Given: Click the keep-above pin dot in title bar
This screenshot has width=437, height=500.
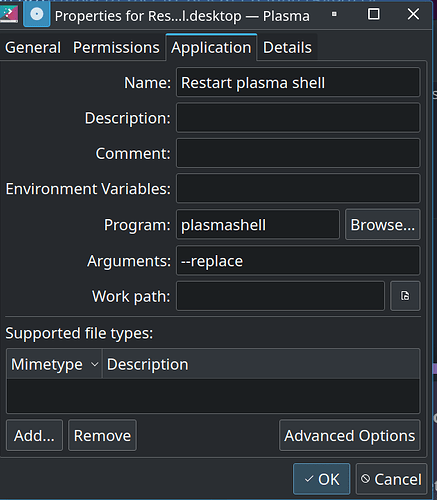Looking at the screenshot, I should coord(334,14).
